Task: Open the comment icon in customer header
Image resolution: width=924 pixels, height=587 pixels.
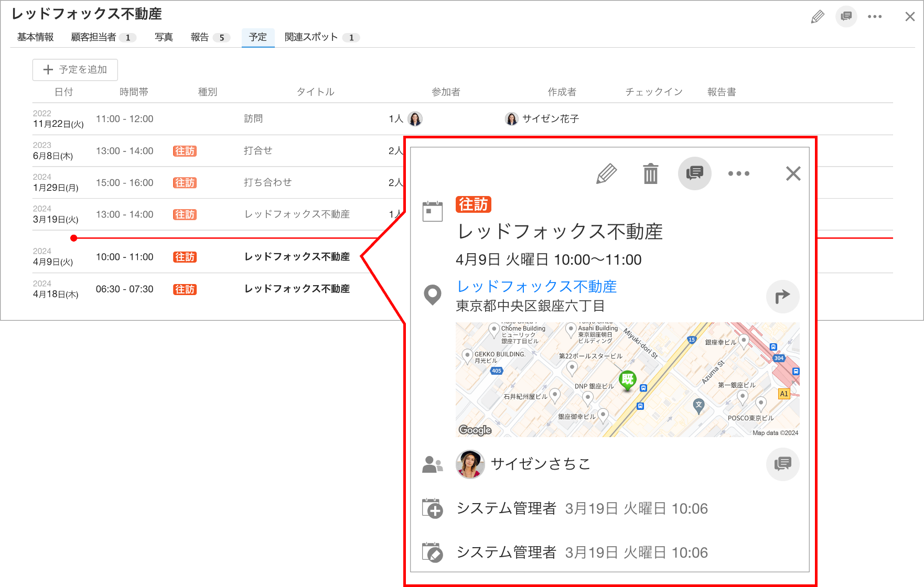Action: [846, 17]
